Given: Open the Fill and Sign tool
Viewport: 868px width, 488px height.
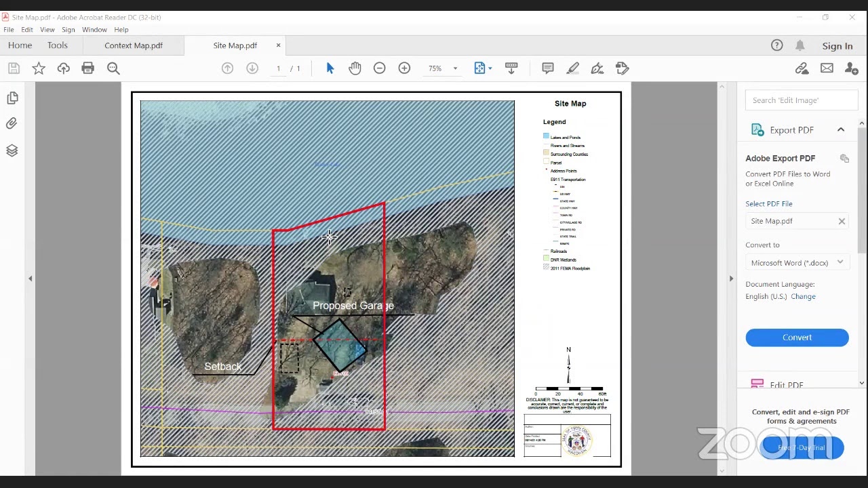Looking at the screenshot, I should (597, 68).
